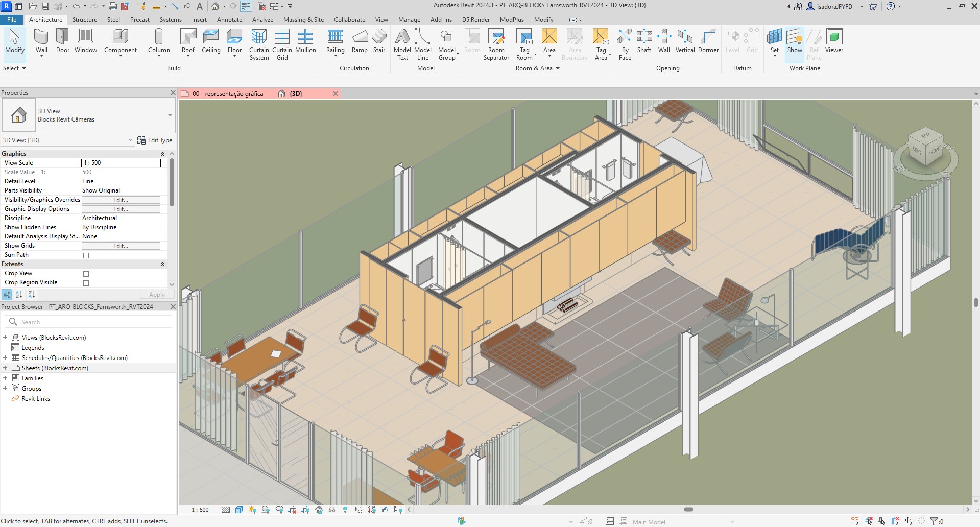Click the Dormer opening tool
Viewport: 980px width, 527px height.
[708, 41]
